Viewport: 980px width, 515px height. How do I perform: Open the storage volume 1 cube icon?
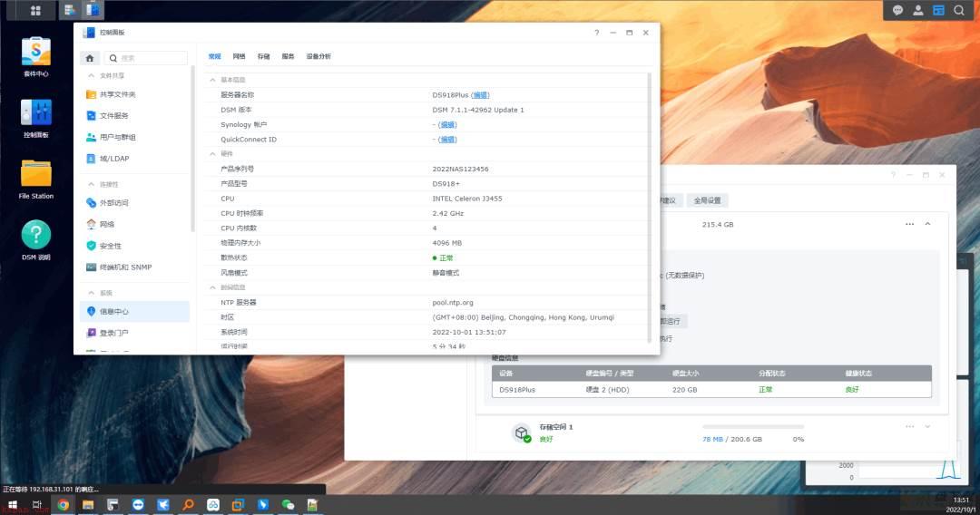(x=522, y=432)
